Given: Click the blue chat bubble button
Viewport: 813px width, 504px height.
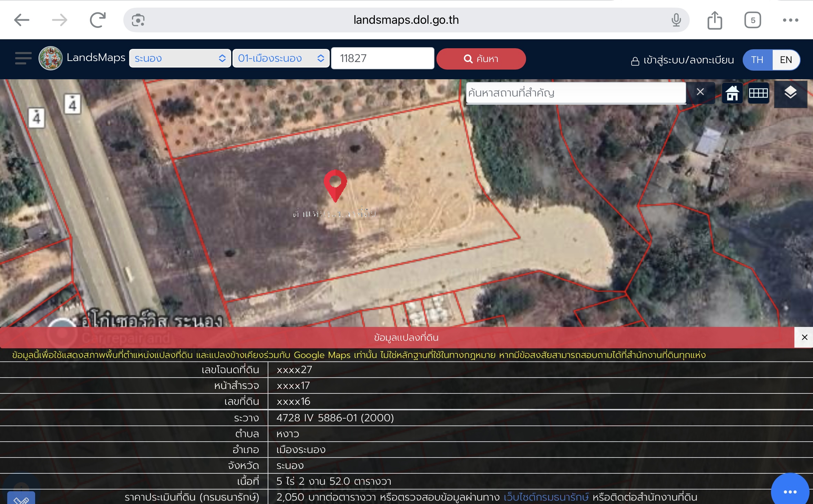Looking at the screenshot, I should [x=790, y=491].
